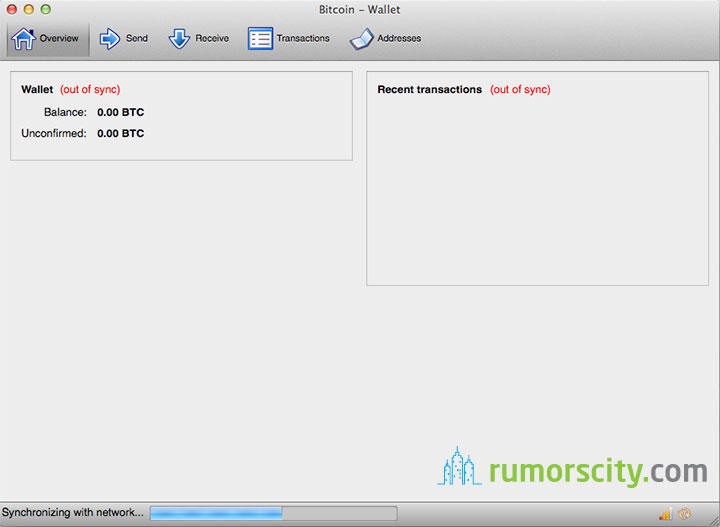Minimize the window with yellow button
The height and width of the screenshot is (527, 720).
tap(28, 9)
